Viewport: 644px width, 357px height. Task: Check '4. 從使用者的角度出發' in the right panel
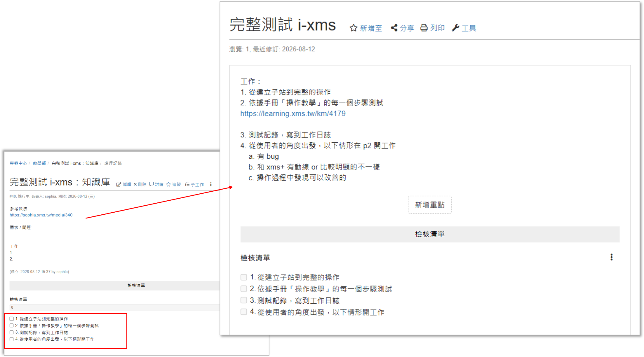[x=244, y=312]
